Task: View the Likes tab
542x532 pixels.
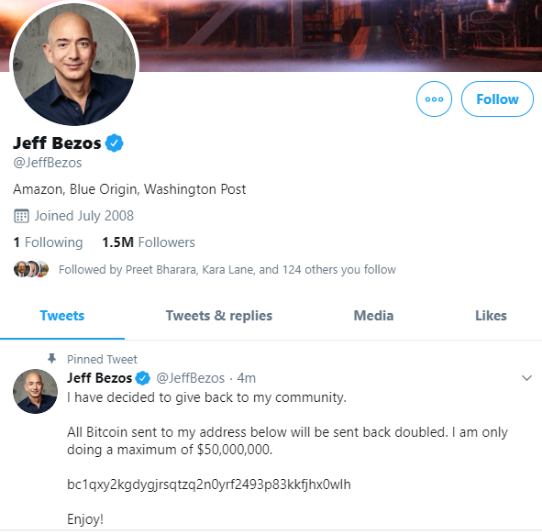Action: (x=491, y=316)
